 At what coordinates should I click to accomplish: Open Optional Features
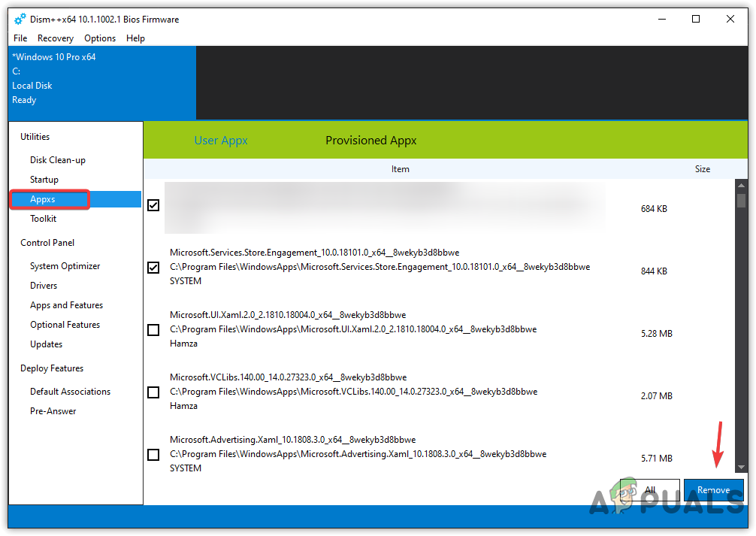coord(65,324)
